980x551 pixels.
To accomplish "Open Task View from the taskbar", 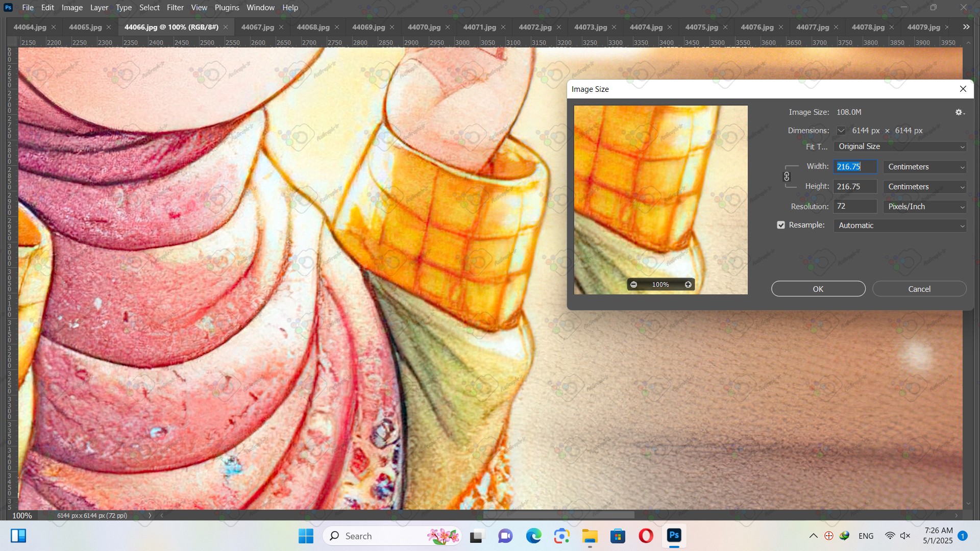I will [x=476, y=536].
